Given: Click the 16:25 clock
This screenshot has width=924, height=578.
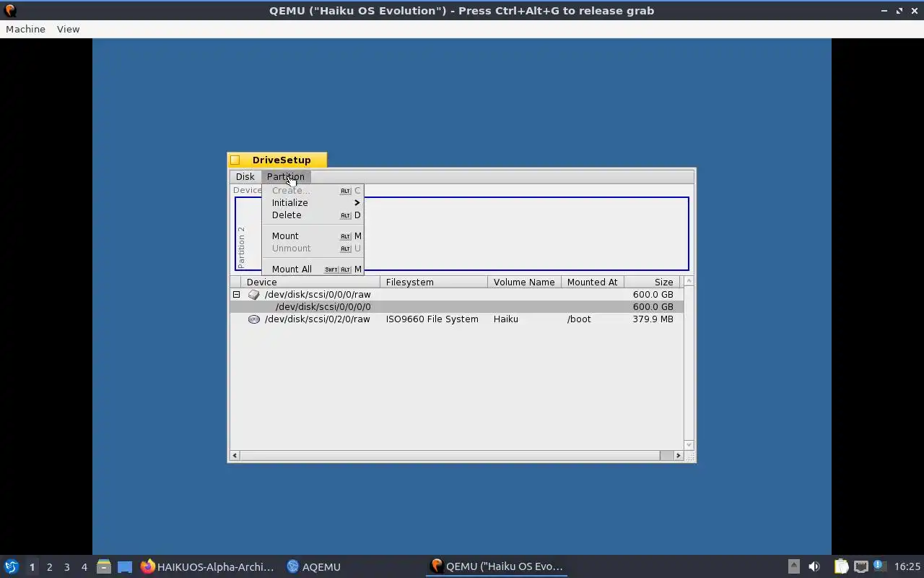Looking at the screenshot, I should pyautogui.click(x=907, y=566).
